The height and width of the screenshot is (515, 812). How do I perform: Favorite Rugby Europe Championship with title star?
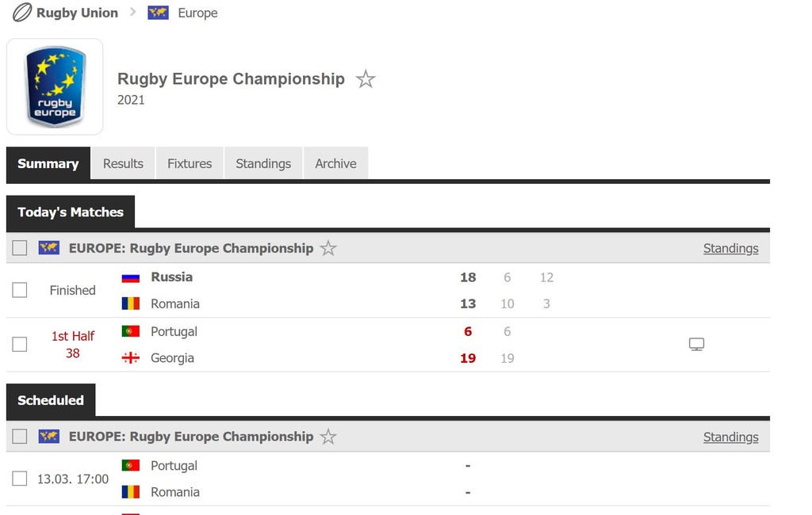click(366, 79)
